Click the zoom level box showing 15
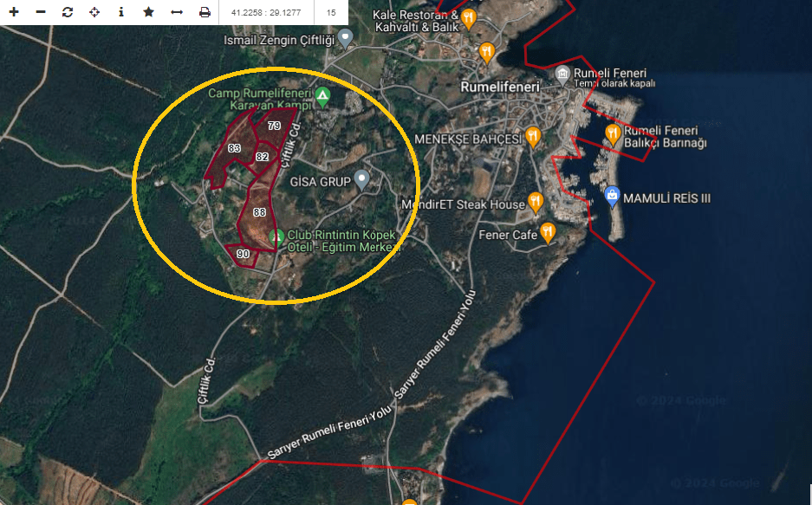Viewport: 812px width, 505px height. [331, 12]
